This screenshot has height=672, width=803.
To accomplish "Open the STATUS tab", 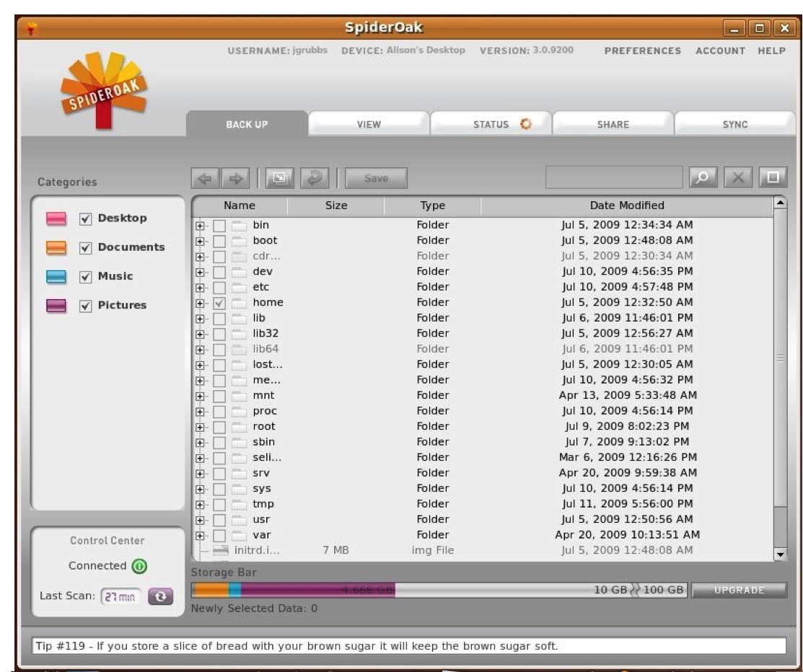I will (x=491, y=124).
